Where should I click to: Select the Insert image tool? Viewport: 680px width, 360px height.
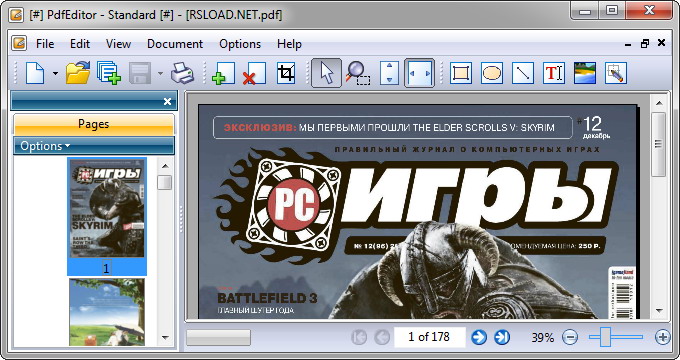pos(585,73)
